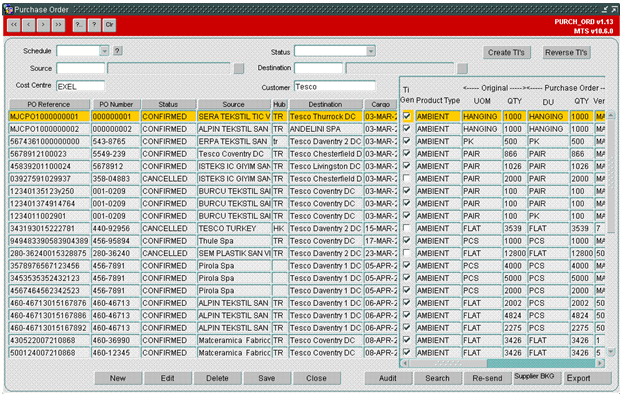Open the Status dropdown arrow
The width and height of the screenshot is (620, 395).
pos(370,51)
